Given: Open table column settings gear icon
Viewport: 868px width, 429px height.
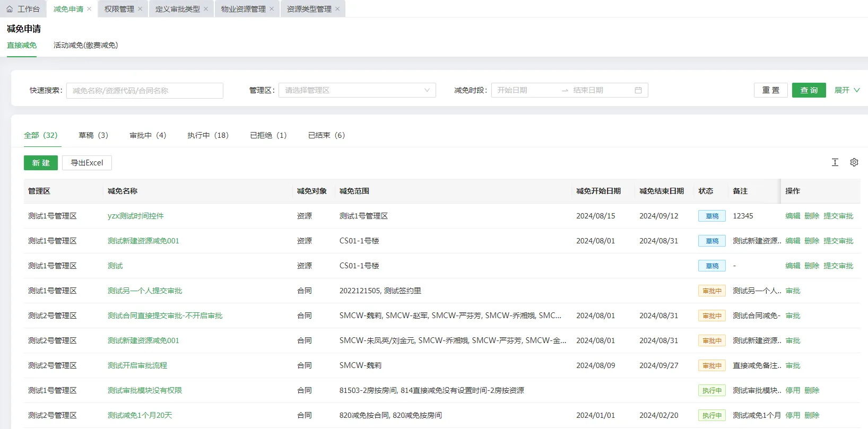Looking at the screenshot, I should [854, 162].
